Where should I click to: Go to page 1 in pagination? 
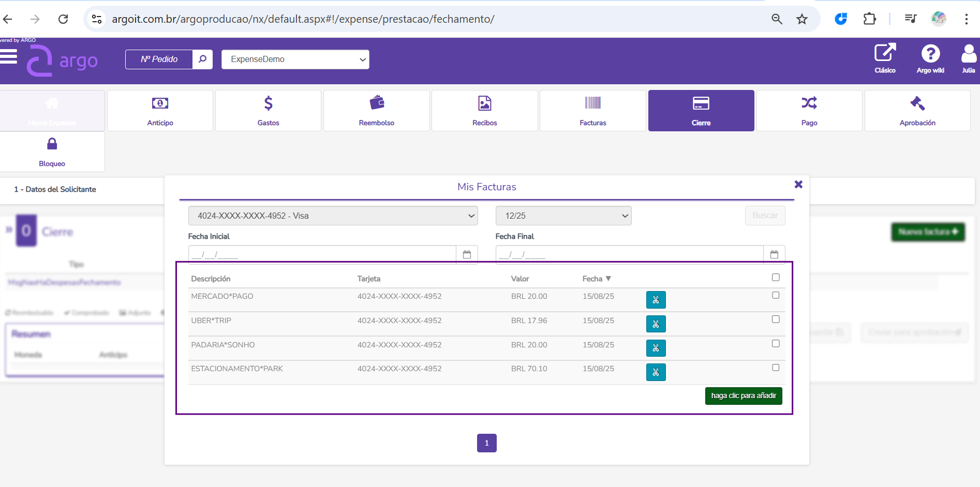486,443
